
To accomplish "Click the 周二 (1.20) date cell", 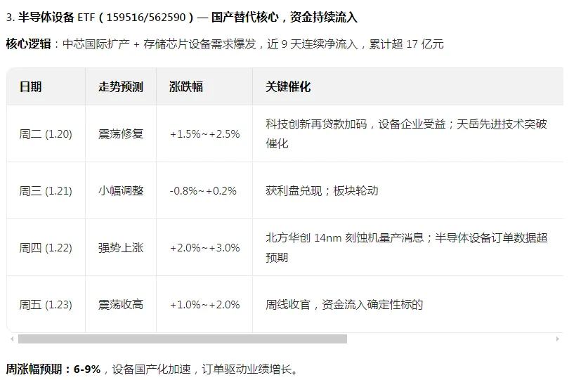I will point(46,134).
